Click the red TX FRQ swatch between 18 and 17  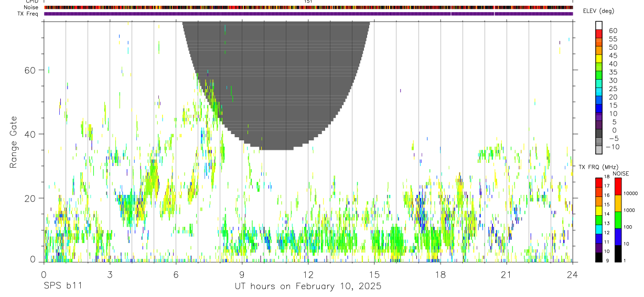599,182
